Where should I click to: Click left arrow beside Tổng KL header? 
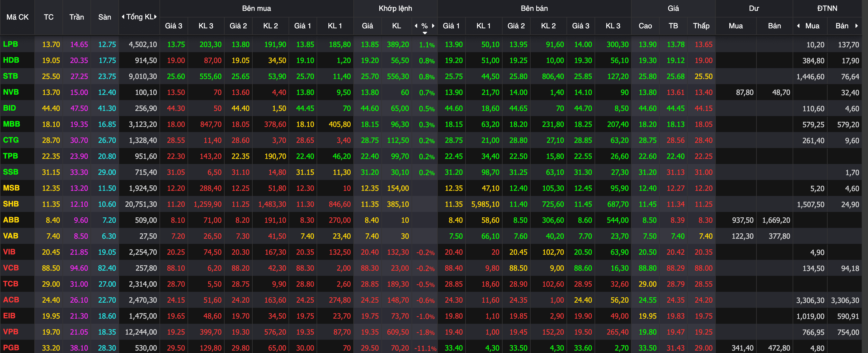tap(123, 17)
